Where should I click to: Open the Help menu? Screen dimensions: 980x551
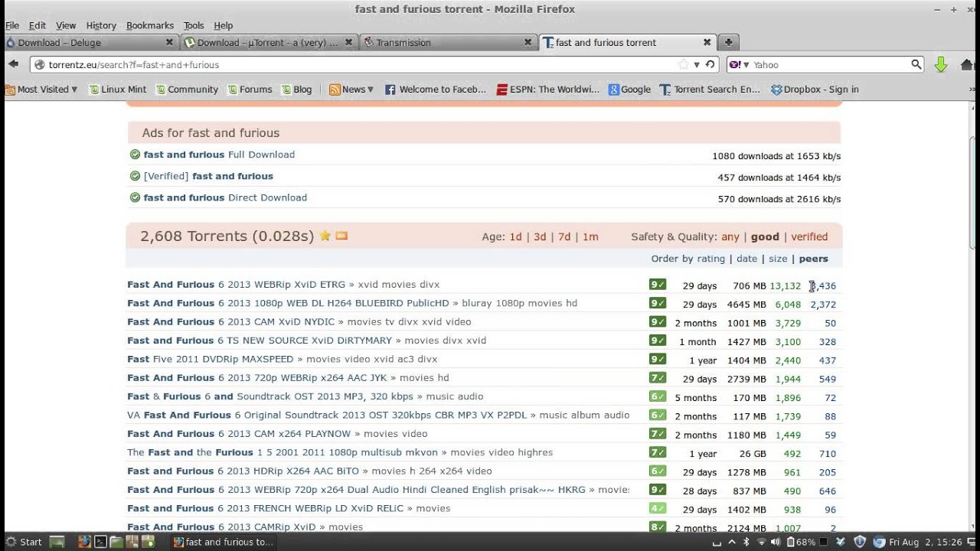223,25
